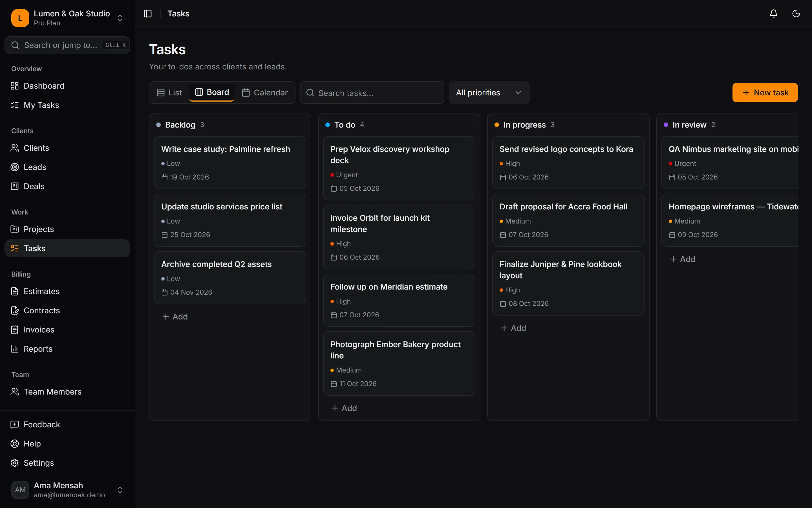
Task: Open Settings from the sidebar
Action: click(x=67, y=463)
